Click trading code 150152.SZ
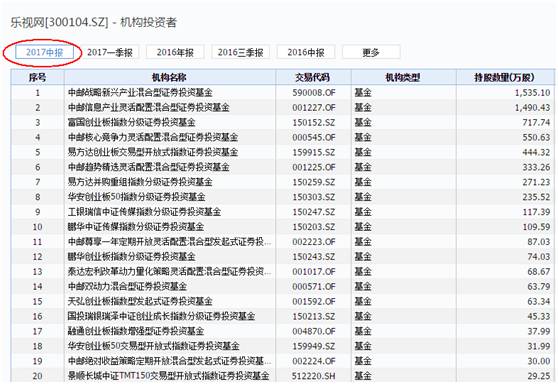Viewport: 558px width, 384px height. click(314, 122)
